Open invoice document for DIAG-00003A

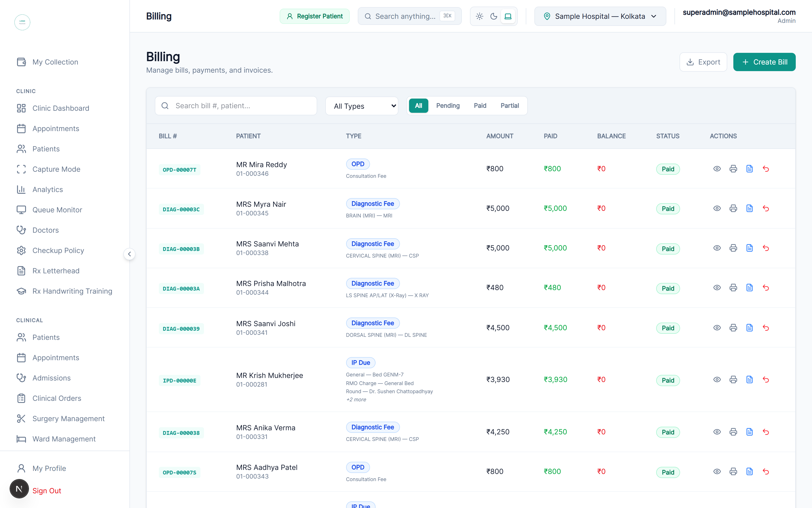tap(749, 288)
